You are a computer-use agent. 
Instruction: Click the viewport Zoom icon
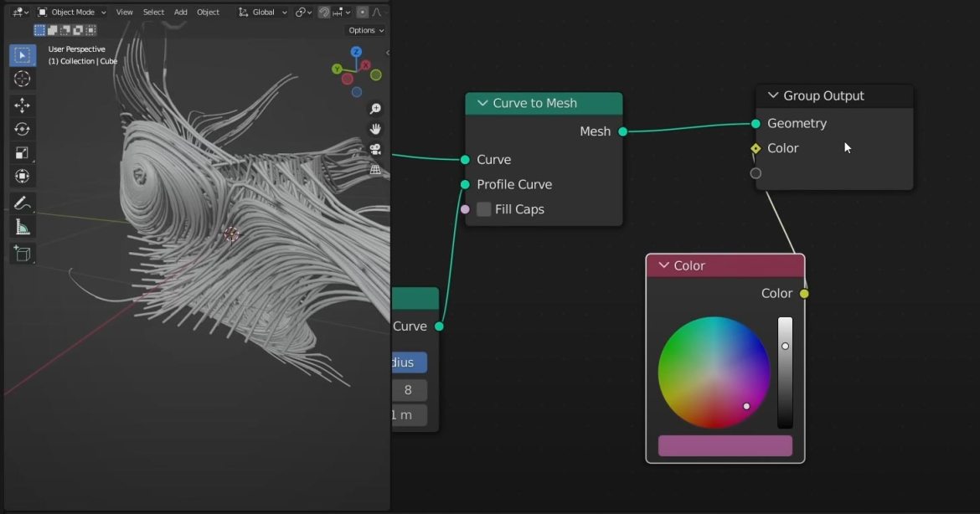coord(375,109)
